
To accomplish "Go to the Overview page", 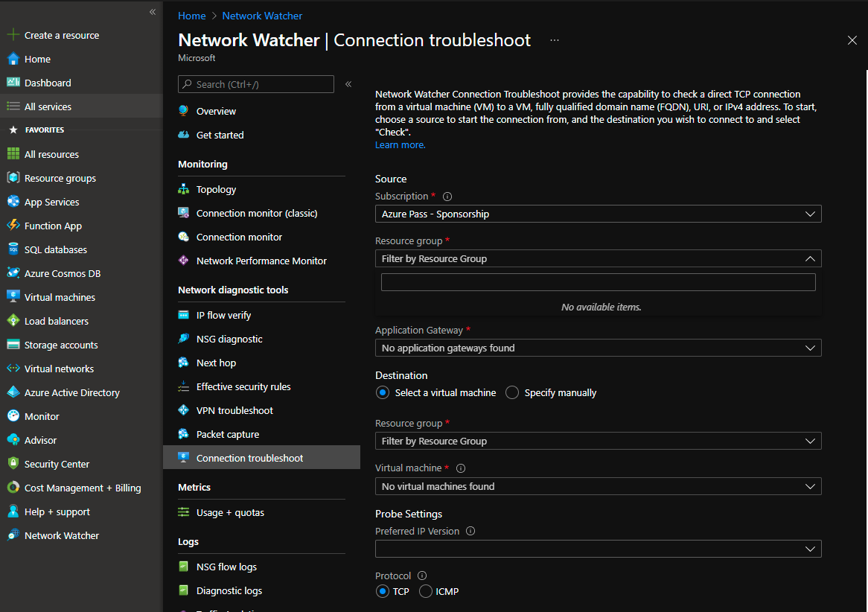I will [213, 110].
